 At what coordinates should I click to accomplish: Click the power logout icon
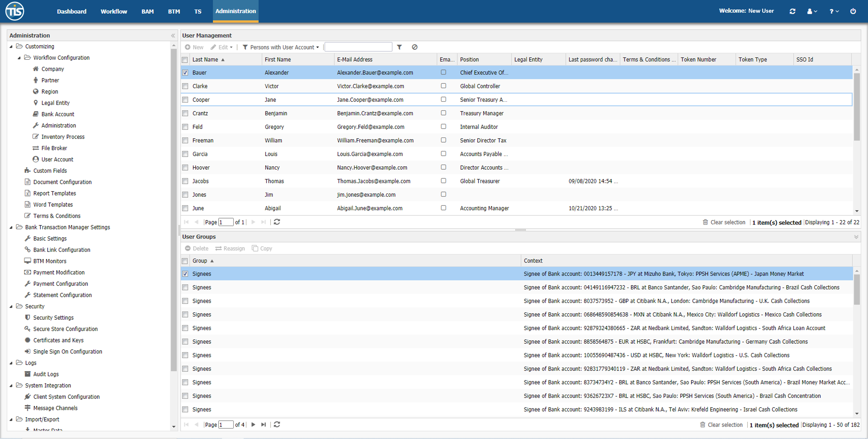coord(853,11)
